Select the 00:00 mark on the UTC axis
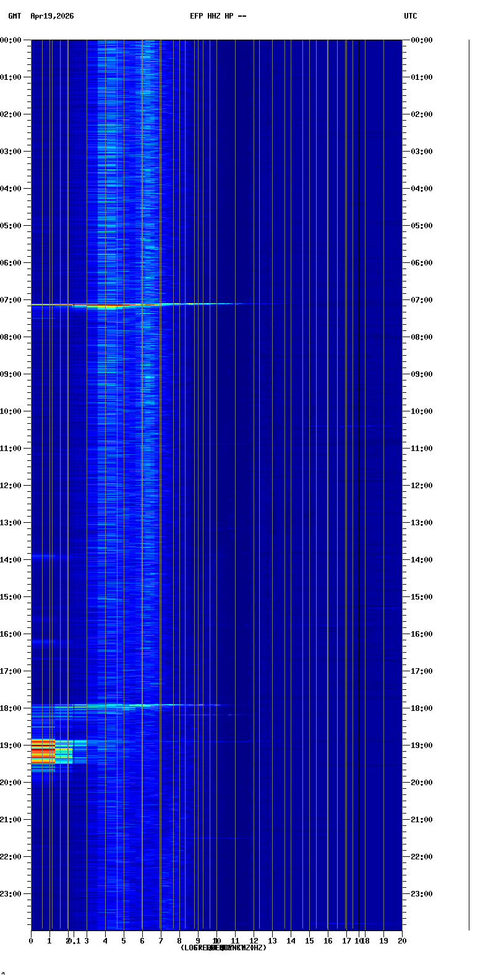Viewport: 496px width, 980px height. click(421, 40)
